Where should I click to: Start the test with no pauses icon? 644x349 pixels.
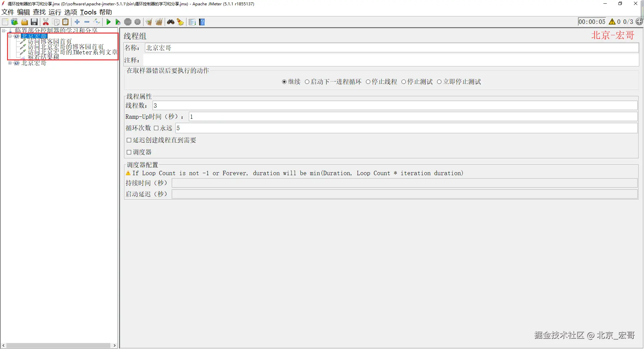pos(118,22)
